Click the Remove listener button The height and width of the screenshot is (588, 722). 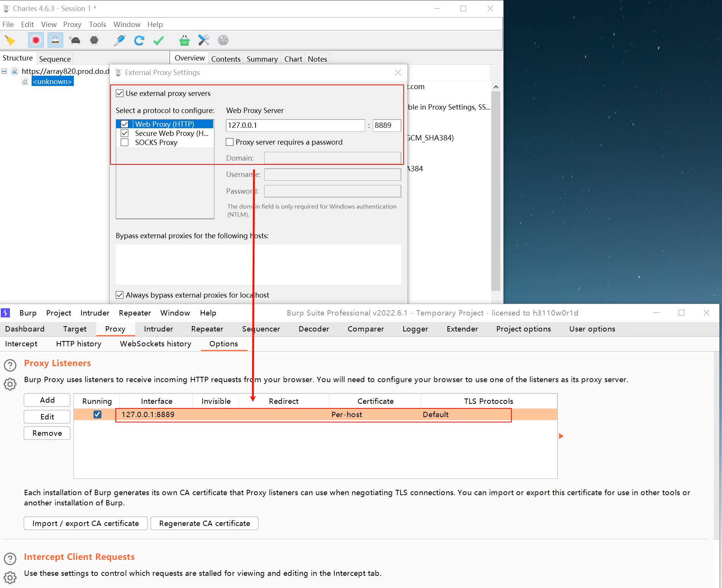tap(47, 433)
